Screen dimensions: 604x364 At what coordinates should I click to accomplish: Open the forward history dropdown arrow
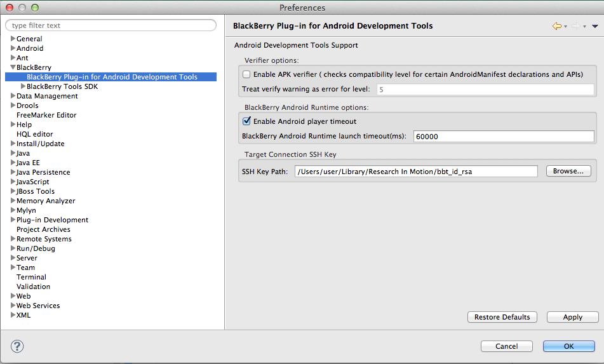point(584,27)
